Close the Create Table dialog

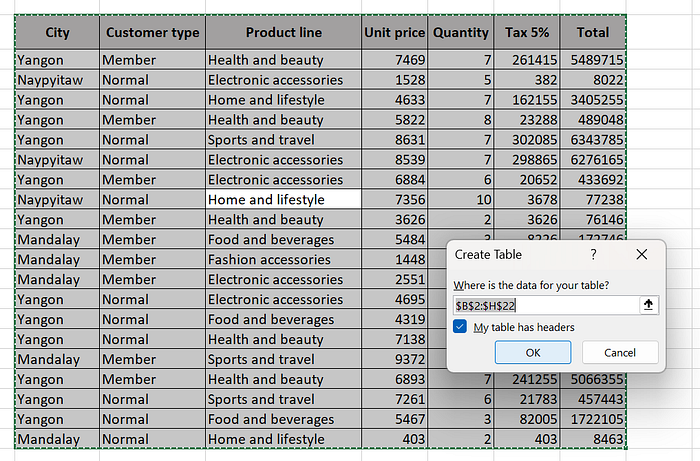(642, 254)
